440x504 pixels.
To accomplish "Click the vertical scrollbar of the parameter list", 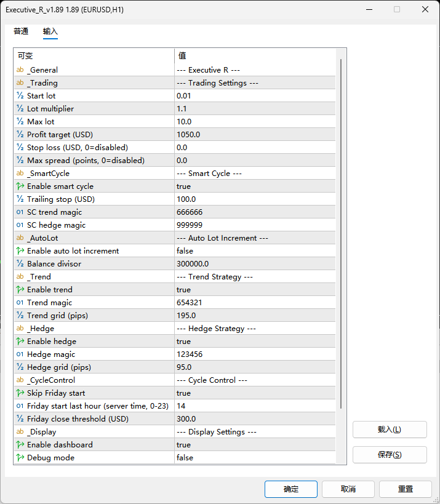I will (342, 234).
